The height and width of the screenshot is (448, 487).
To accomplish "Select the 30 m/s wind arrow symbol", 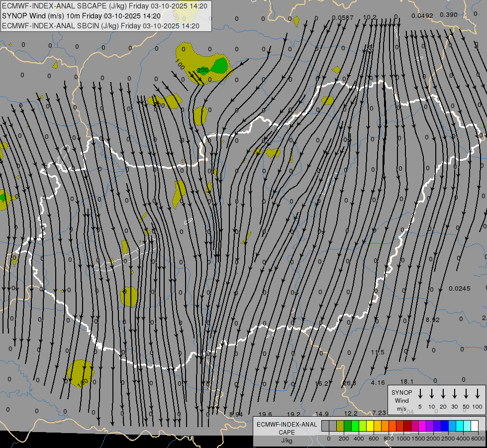I will 455,394.
